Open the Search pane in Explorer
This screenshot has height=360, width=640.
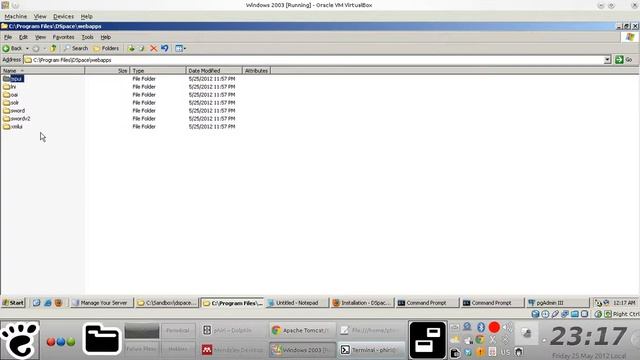(76, 48)
